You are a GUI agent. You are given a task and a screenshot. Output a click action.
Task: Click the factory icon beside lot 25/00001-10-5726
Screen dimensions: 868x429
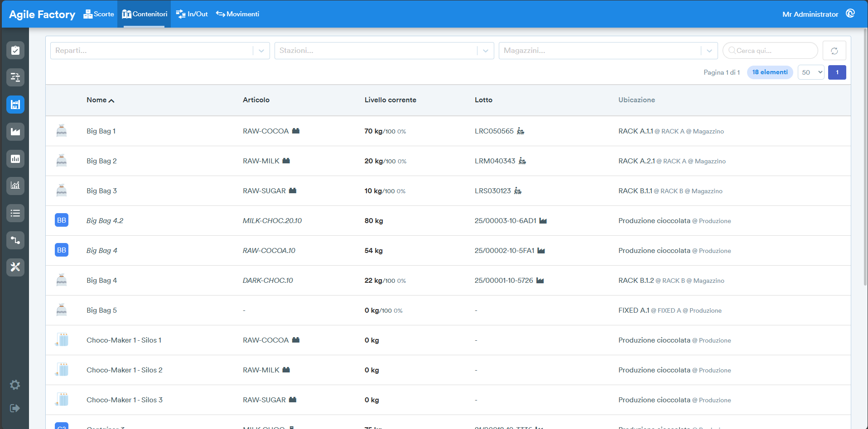point(540,281)
